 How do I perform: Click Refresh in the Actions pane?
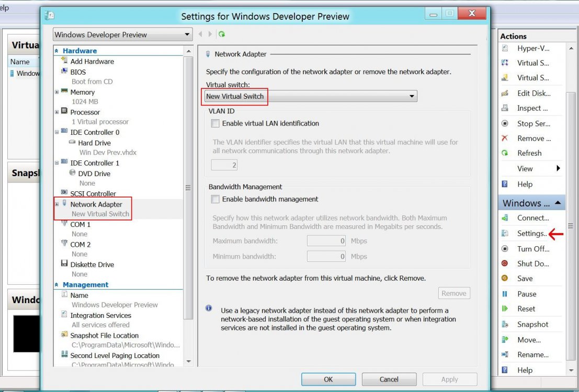point(529,153)
